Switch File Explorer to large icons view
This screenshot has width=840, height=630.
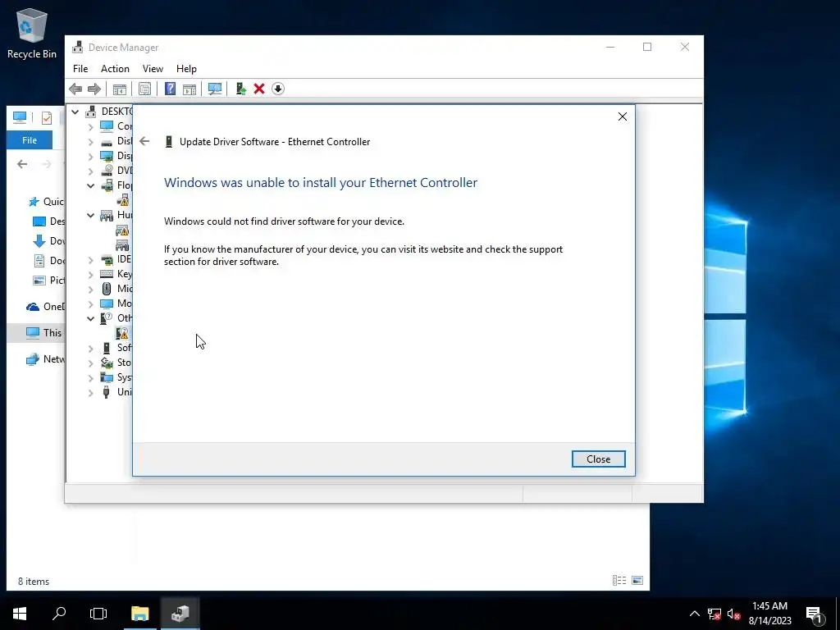pyautogui.click(x=637, y=580)
